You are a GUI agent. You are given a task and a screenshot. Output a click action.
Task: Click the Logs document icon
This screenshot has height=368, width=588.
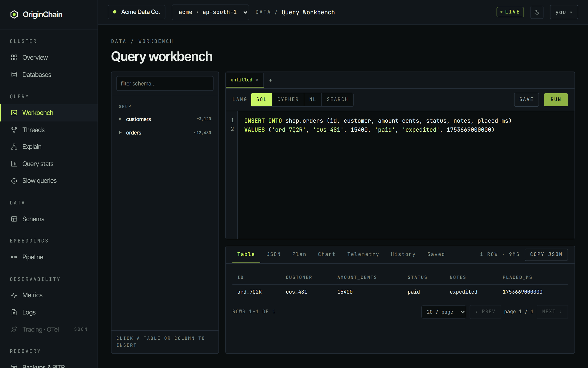(x=14, y=312)
